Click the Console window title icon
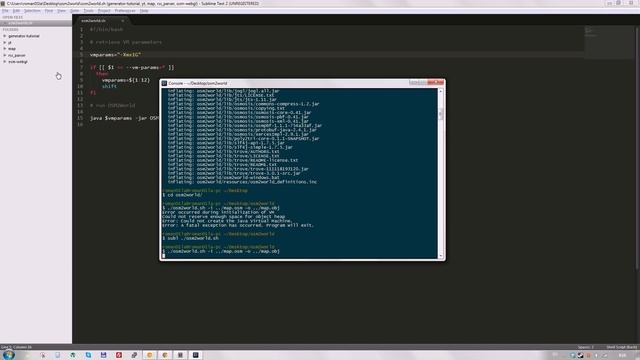Screen dimensions: 640x360 [164, 83]
